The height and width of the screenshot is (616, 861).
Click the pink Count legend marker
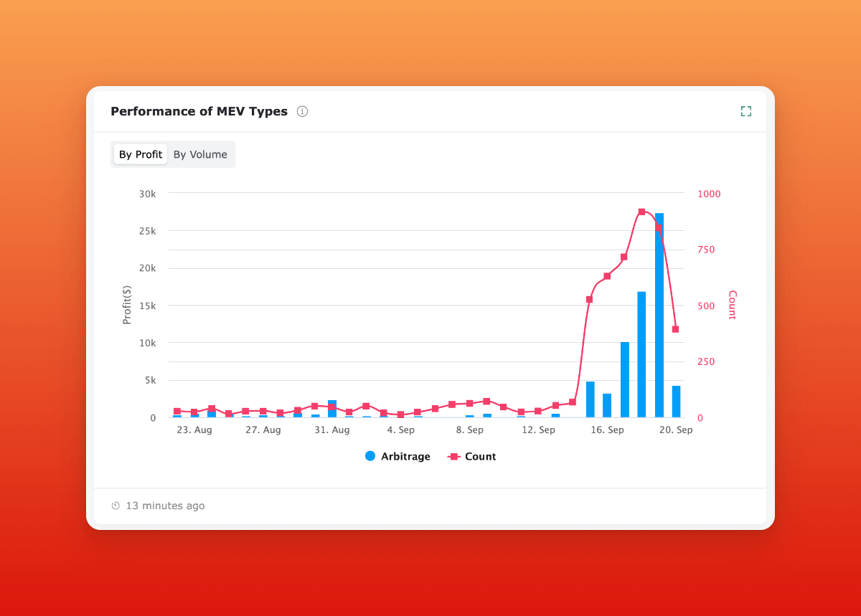point(453,456)
